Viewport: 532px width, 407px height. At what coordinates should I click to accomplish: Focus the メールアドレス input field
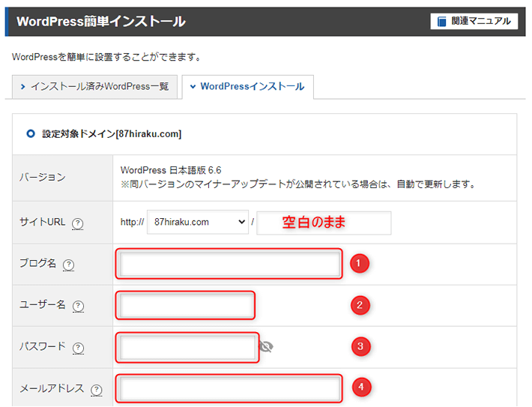(230, 389)
